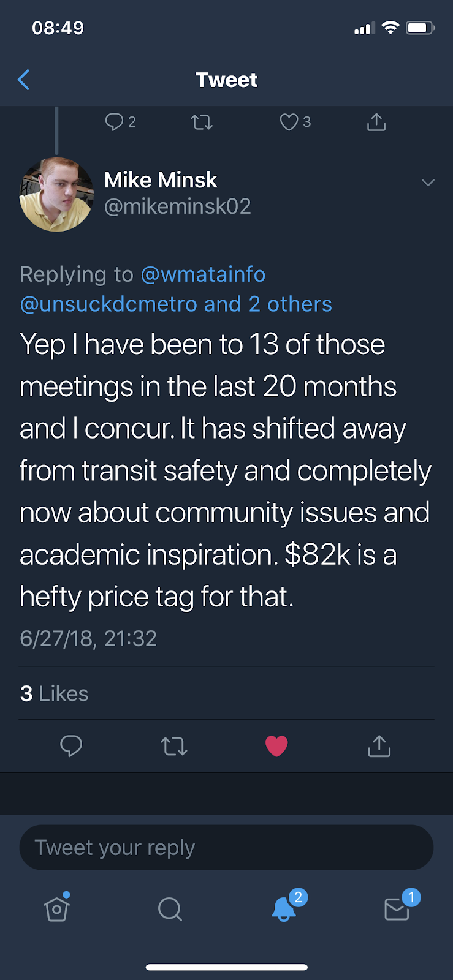Retweet the parent tweet above

coord(202,123)
